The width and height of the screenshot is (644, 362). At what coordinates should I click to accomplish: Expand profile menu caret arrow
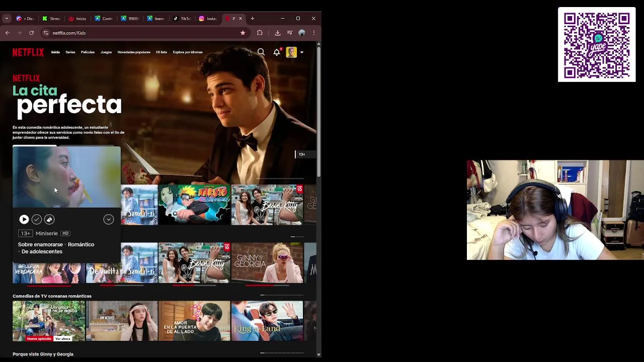[x=302, y=52]
